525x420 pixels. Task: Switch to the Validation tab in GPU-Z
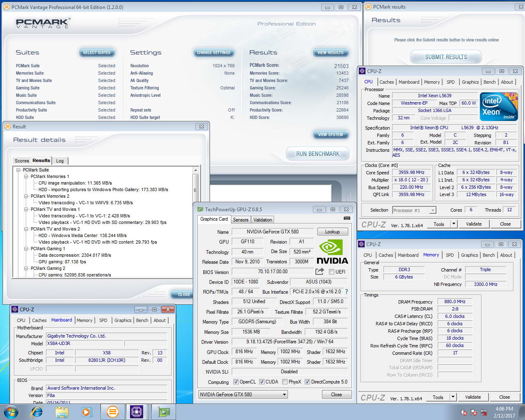262,220
